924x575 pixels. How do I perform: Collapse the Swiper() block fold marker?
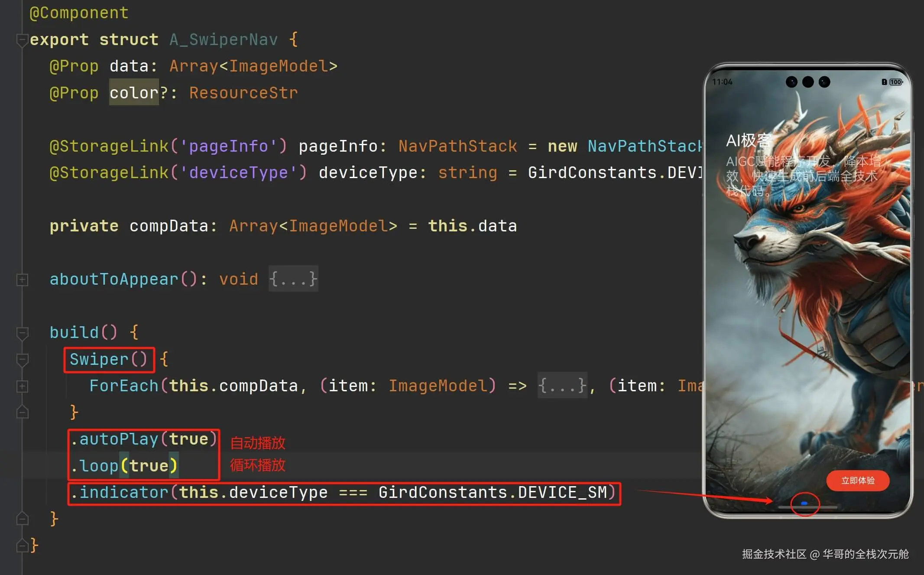22,360
